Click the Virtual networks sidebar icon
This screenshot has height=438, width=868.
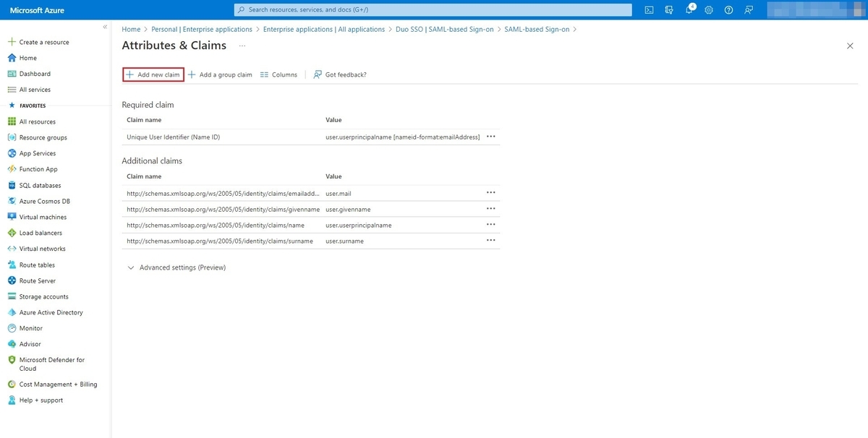pyautogui.click(x=12, y=249)
